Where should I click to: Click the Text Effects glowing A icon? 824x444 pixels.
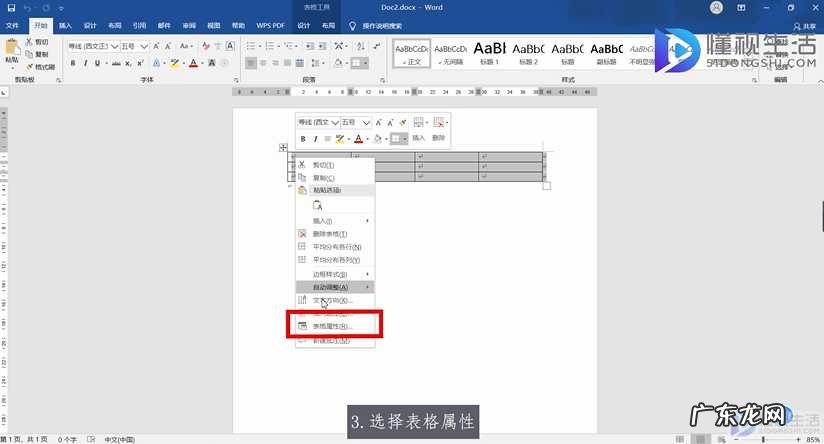coord(156,63)
